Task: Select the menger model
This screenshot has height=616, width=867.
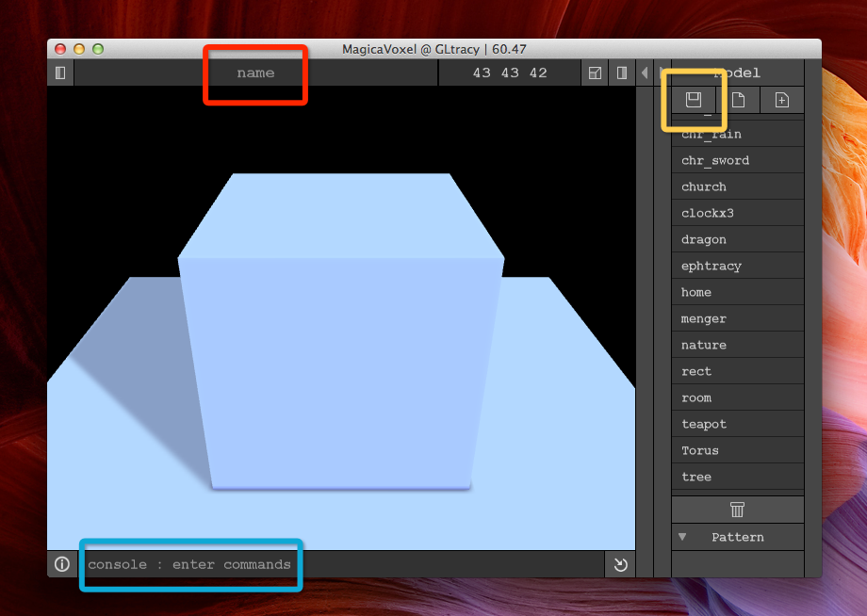Action: (738, 318)
